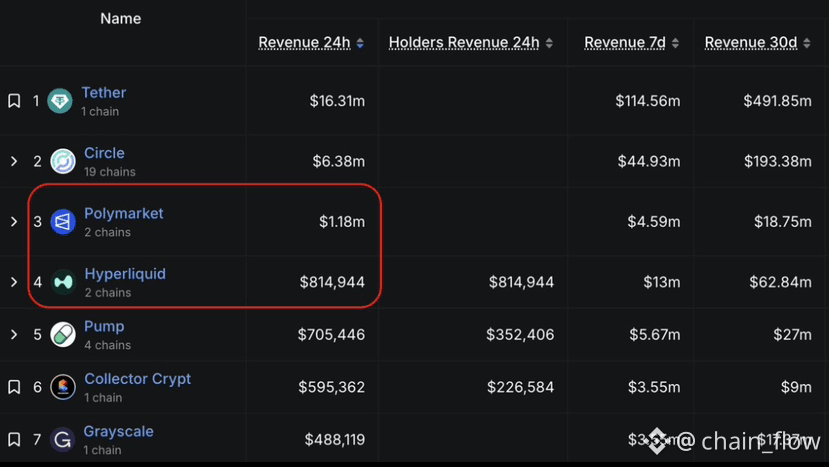Open the Grayscale protocol link

[x=118, y=431]
